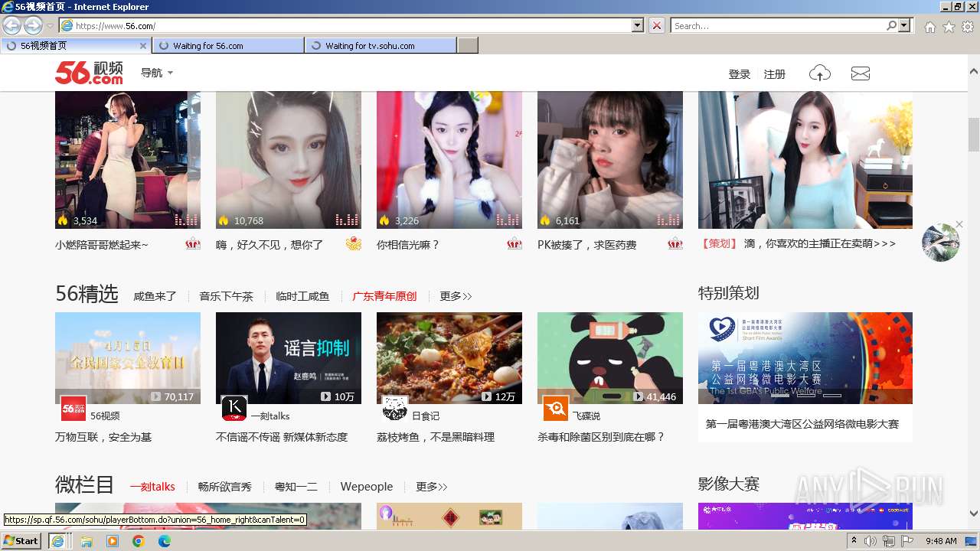Open the messages envelope icon
Image resolution: width=980 pixels, height=551 pixels.
861,73
